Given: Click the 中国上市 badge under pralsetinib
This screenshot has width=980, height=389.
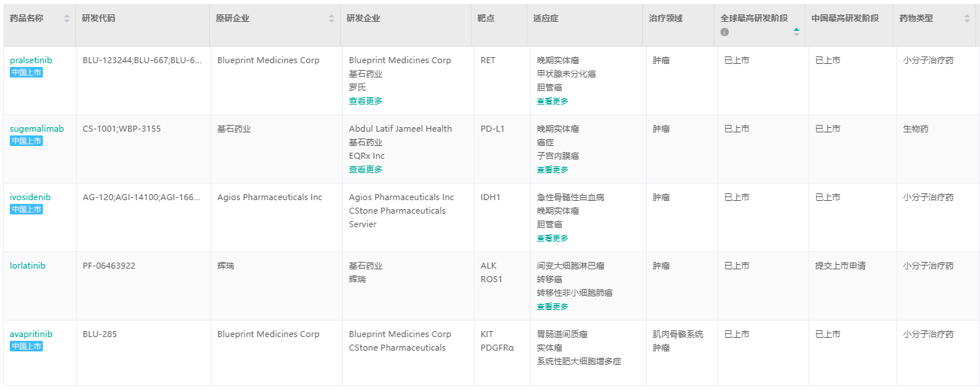Looking at the screenshot, I should (x=26, y=73).
